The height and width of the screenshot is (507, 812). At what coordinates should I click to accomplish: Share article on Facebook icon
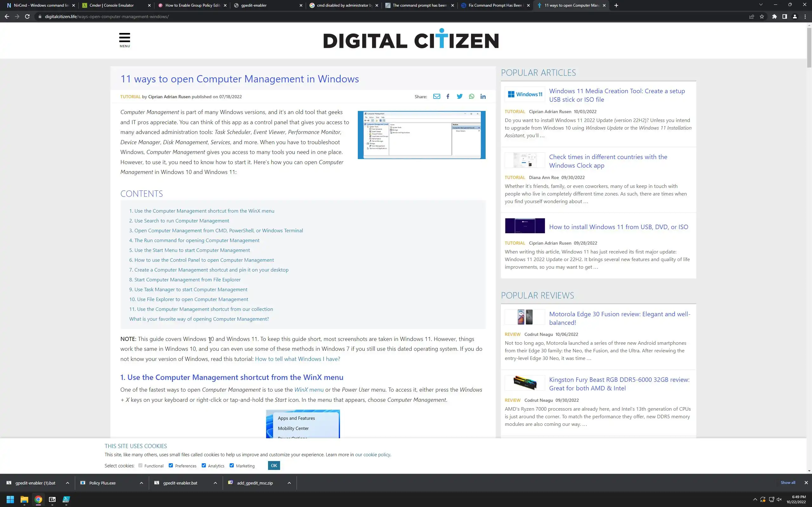(x=448, y=97)
